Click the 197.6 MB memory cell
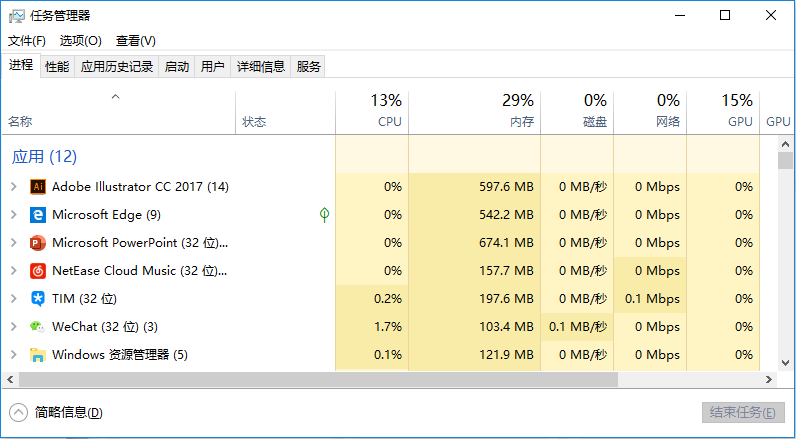796x439 pixels. (x=475, y=298)
